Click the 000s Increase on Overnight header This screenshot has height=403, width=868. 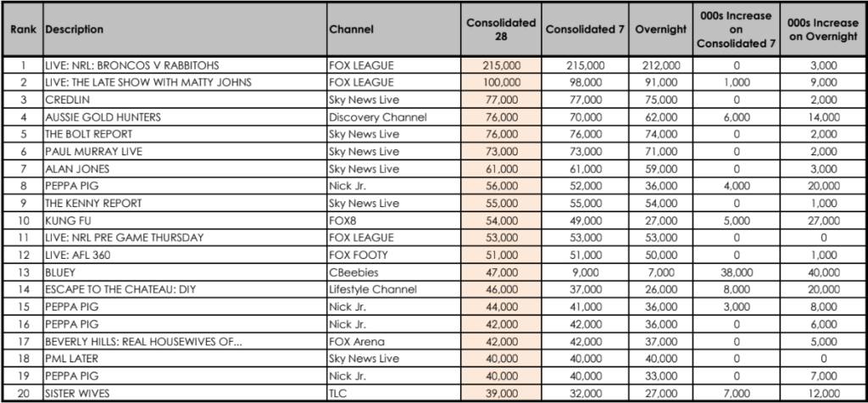click(x=822, y=30)
